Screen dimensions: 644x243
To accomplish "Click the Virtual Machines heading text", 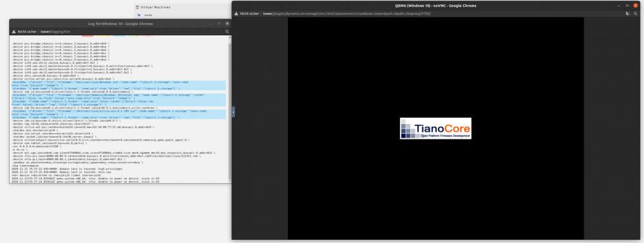I will [x=155, y=7].
